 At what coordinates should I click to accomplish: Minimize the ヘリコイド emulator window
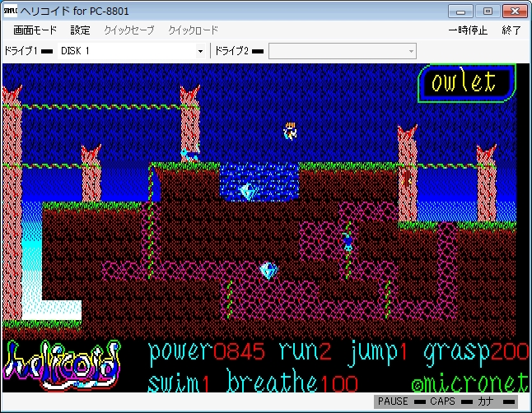tap(460, 12)
